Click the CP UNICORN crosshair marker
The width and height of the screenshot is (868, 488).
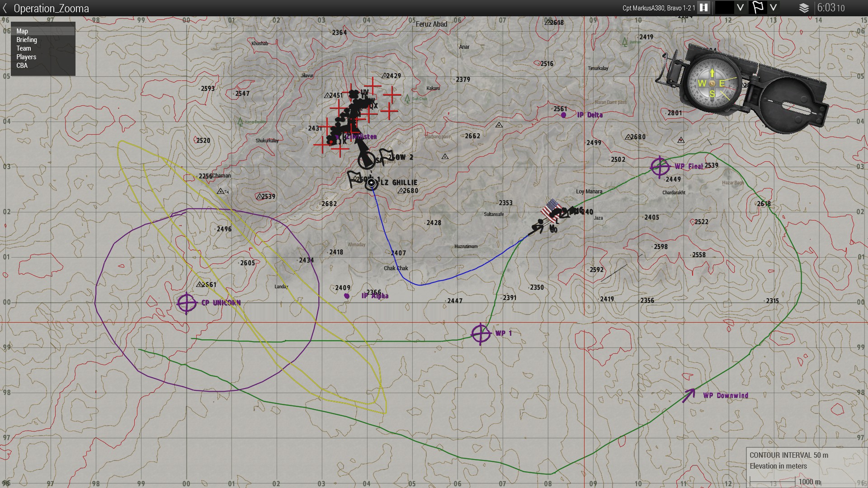187,303
